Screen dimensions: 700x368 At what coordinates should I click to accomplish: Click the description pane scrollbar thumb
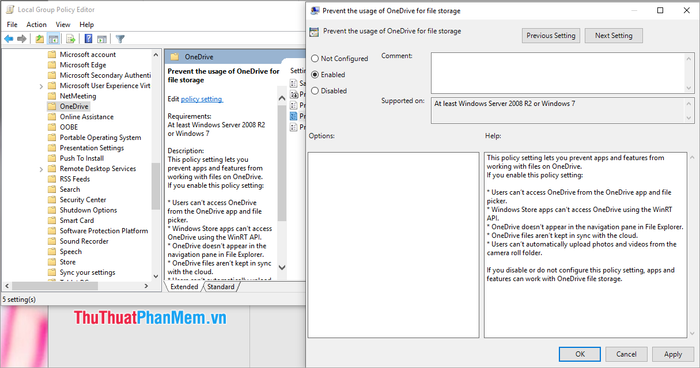tap(282, 164)
